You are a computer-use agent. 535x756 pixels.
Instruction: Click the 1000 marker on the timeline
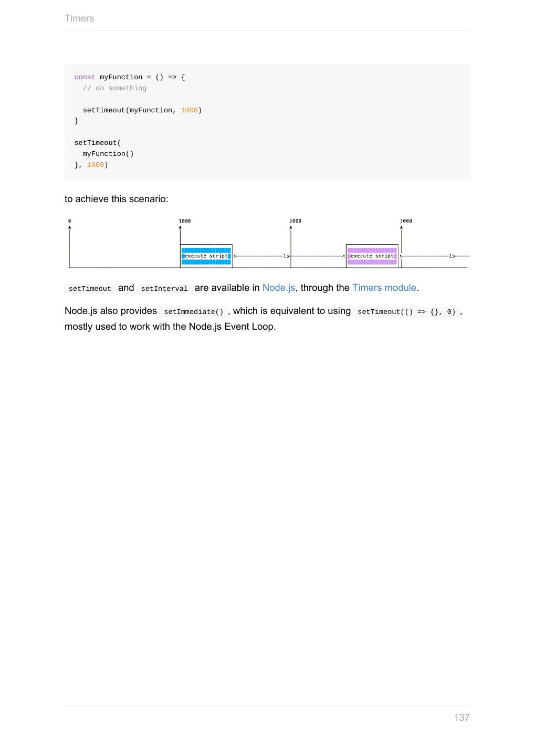point(185,221)
